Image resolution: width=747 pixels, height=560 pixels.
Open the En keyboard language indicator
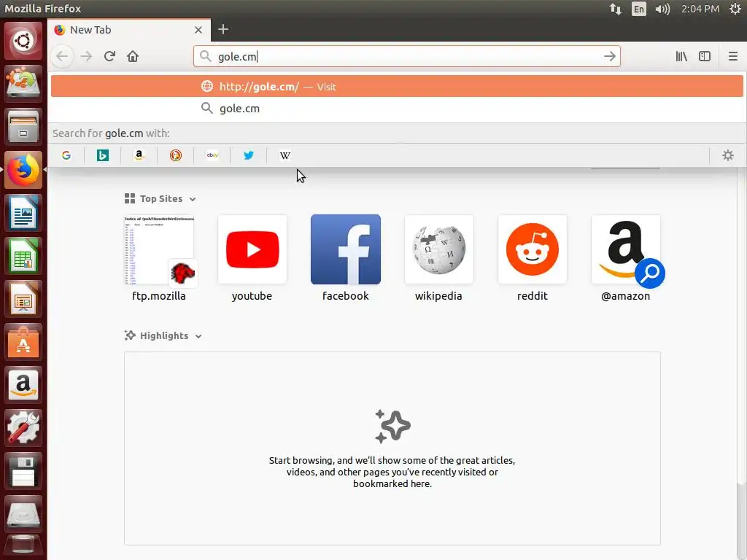point(639,9)
